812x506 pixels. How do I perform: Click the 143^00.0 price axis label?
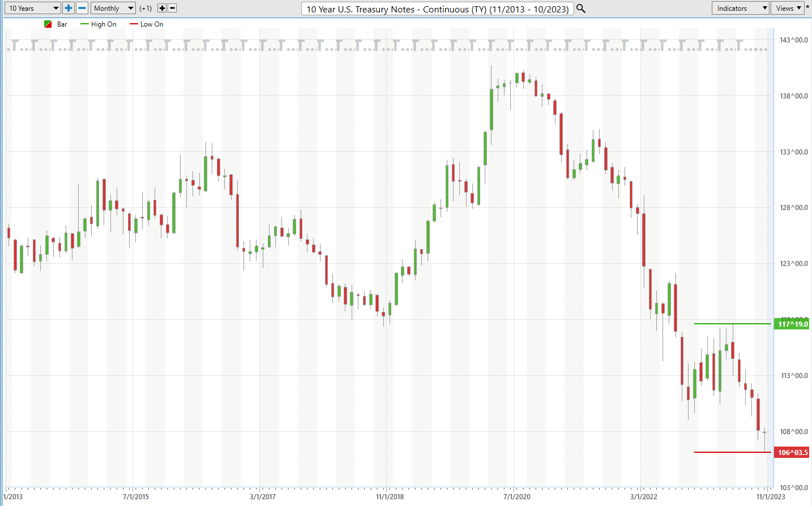[793, 40]
